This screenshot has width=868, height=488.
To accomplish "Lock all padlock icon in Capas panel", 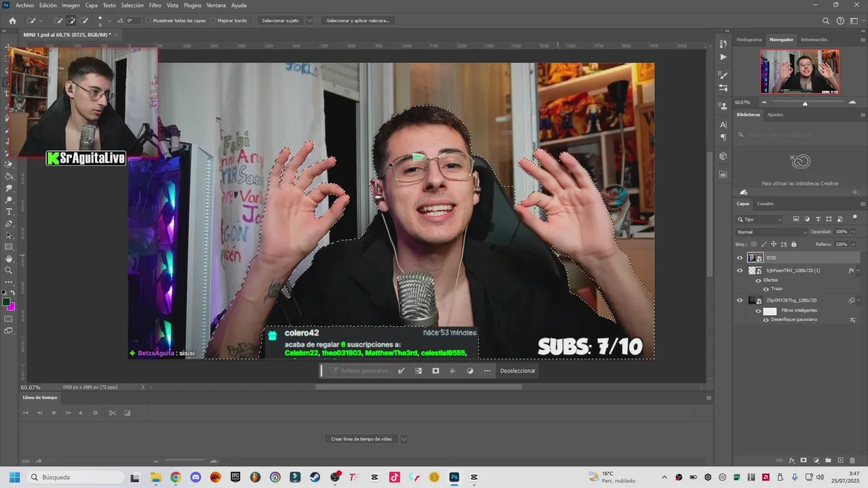I will (x=793, y=244).
